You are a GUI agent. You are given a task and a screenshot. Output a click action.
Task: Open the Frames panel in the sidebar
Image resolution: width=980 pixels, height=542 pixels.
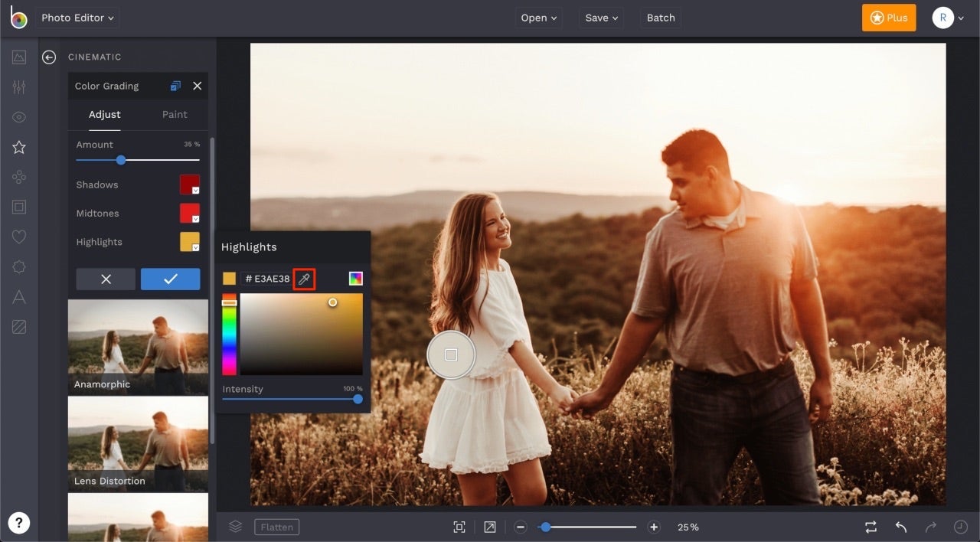click(x=18, y=207)
